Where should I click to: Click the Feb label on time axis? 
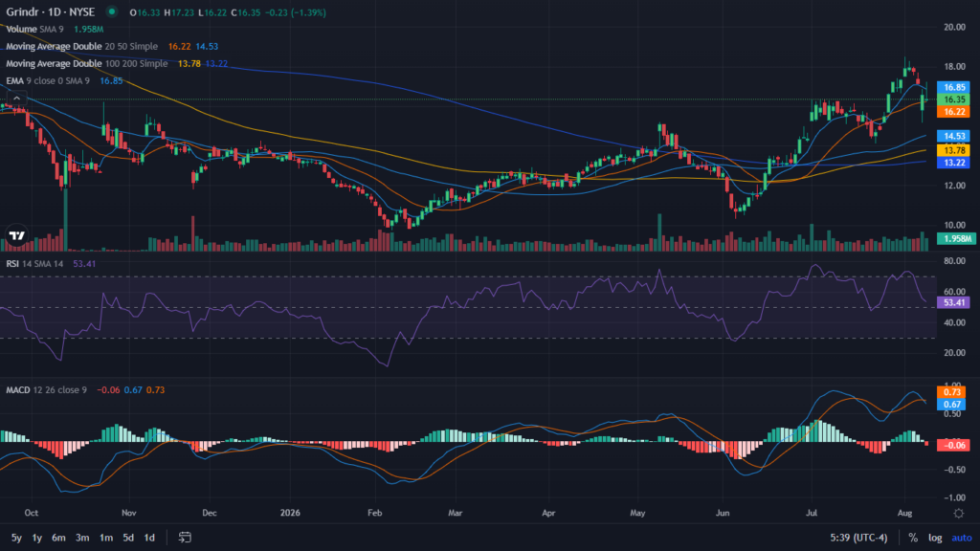pyautogui.click(x=374, y=513)
